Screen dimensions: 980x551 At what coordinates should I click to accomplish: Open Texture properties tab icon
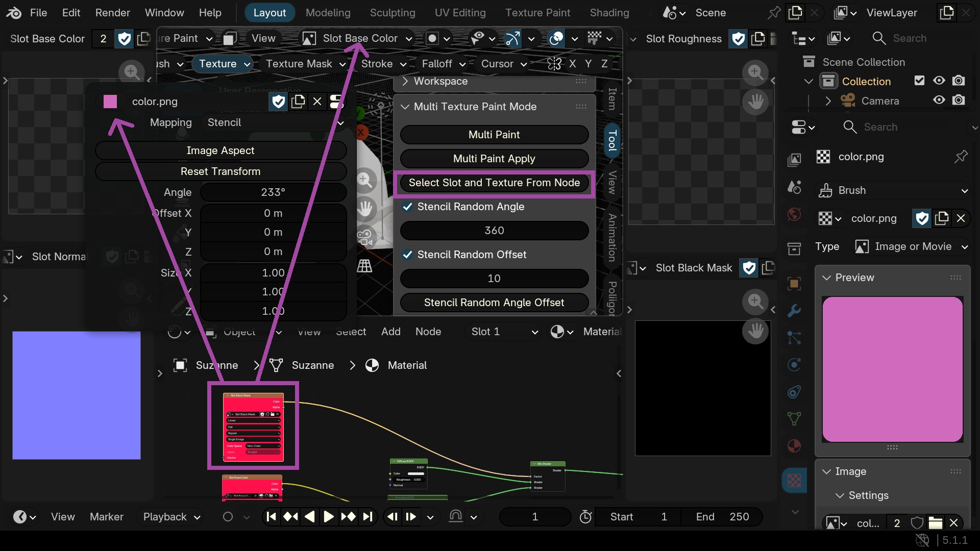(x=794, y=481)
